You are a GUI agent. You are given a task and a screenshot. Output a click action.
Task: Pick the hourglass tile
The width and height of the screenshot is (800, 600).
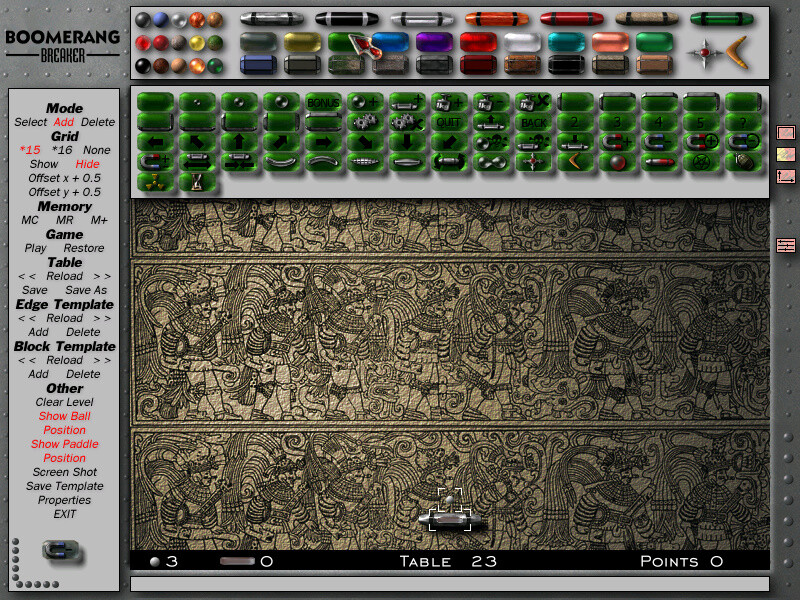[197, 182]
